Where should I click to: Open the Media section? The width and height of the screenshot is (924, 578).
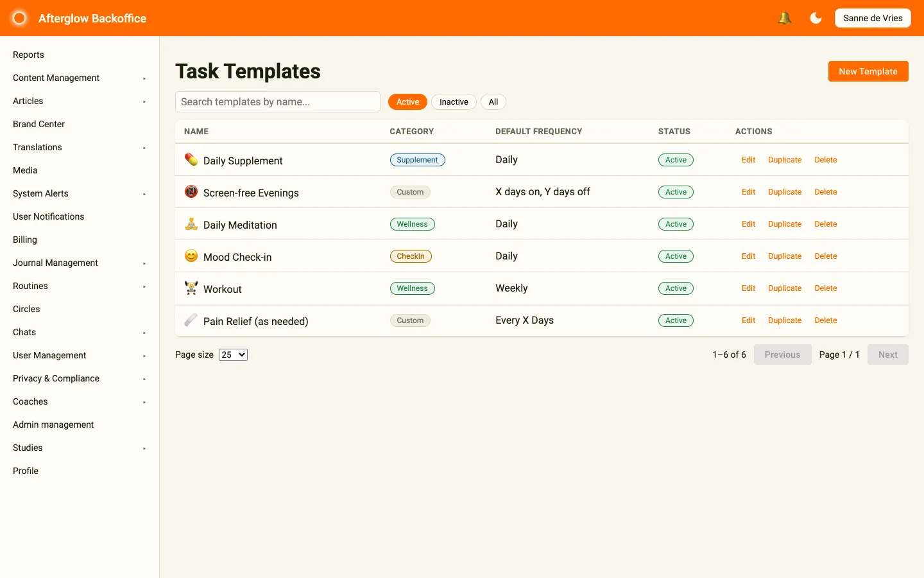coord(25,170)
